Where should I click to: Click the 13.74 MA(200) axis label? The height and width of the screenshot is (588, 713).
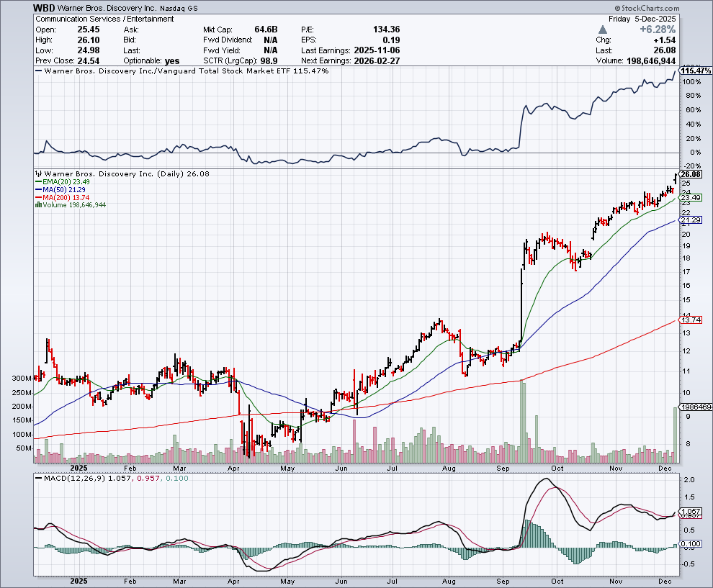689,320
